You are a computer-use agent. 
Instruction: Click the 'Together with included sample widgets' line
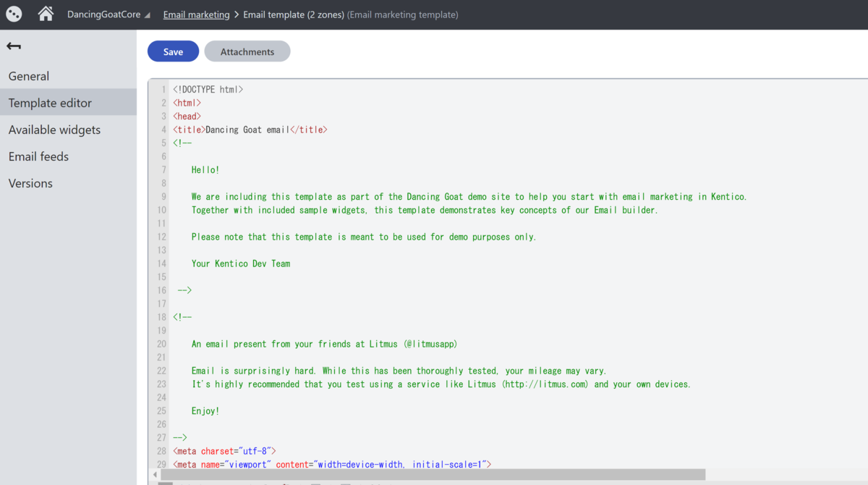(425, 210)
